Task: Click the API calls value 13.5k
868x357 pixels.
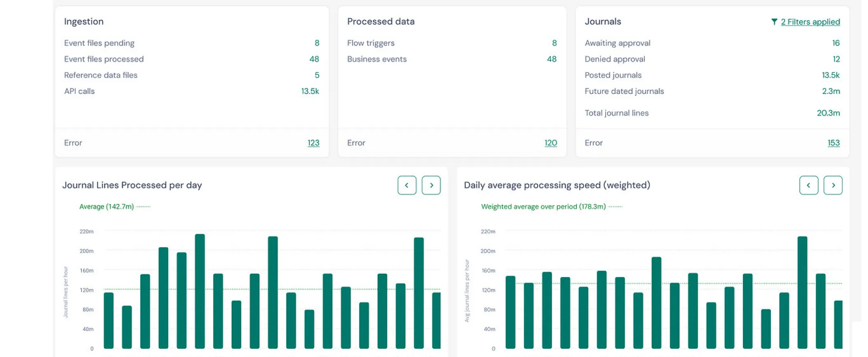Action: [310, 91]
